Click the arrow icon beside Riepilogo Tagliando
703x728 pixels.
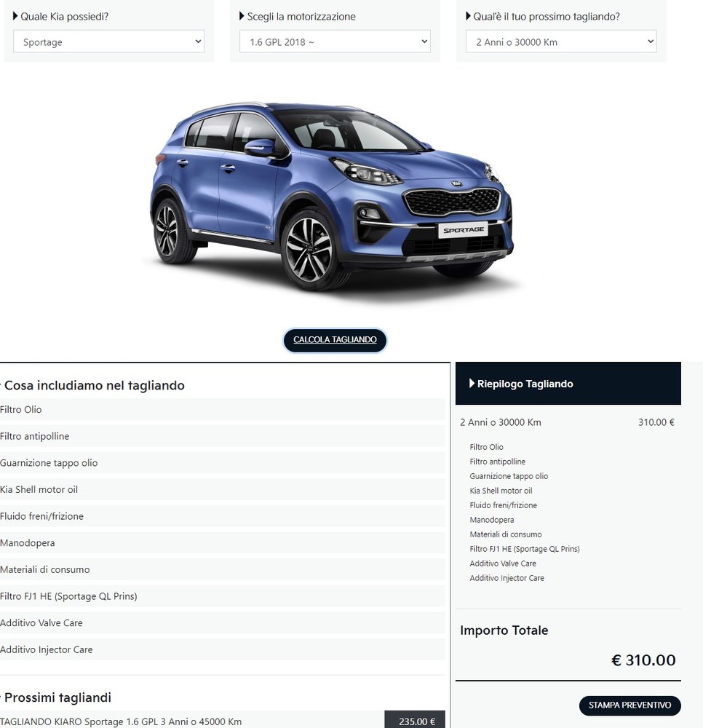[x=472, y=384]
